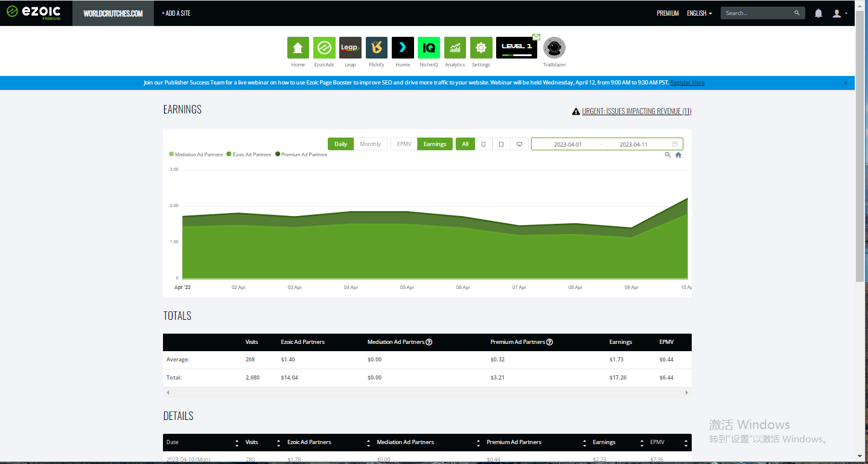Toggle Mediation Ad Partners legend series
The width and height of the screenshot is (868, 464).
click(196, 154)
